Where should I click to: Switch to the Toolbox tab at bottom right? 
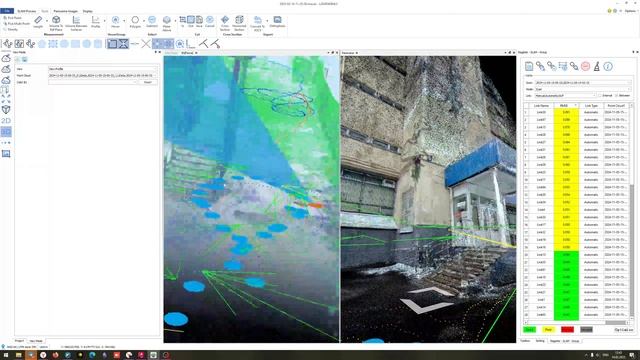coord(525,341)
